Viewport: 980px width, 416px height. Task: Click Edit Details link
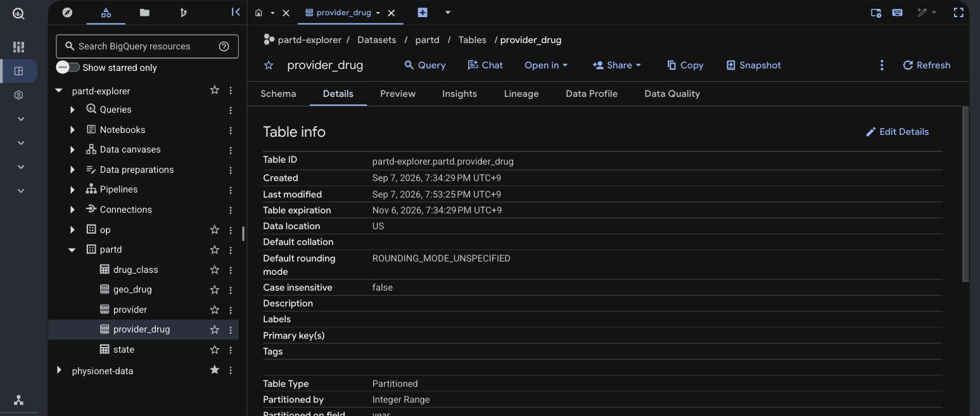coord(897,132)
